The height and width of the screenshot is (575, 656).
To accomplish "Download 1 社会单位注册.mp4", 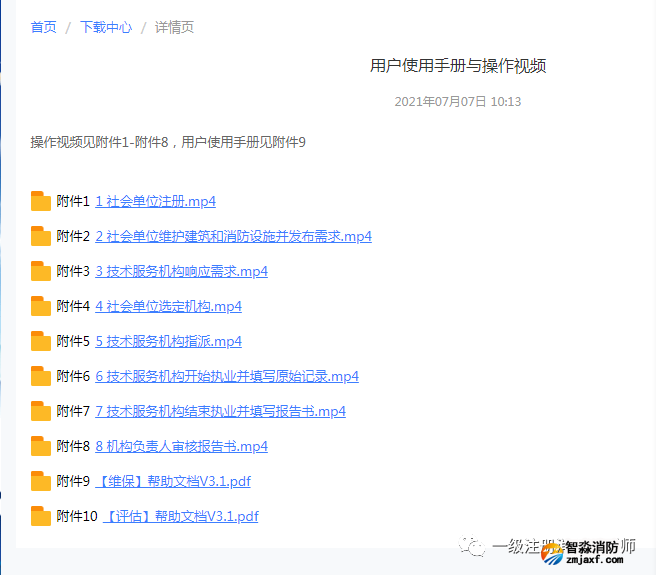I will tap(155, 201).
